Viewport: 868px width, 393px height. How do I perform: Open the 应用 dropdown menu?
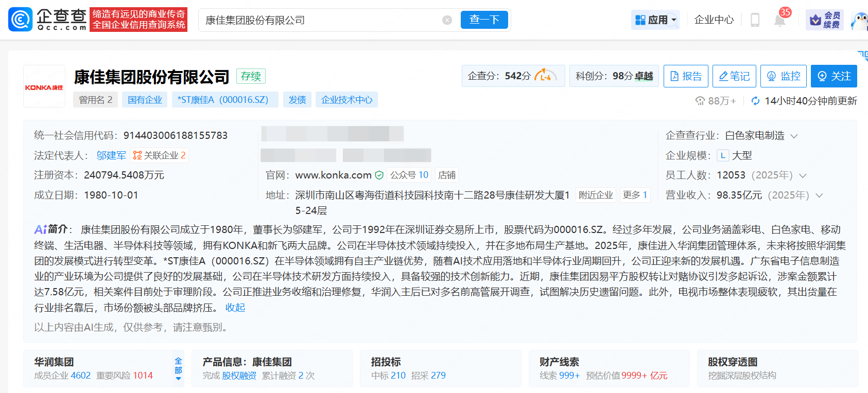click(655, 20)
